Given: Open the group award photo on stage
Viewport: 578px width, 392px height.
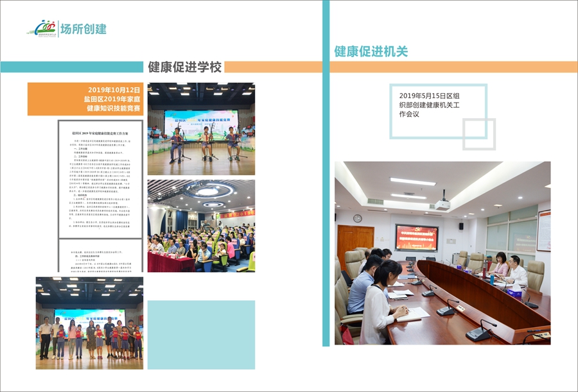Looking at the screenshot, I should pyautogui.click(x=89, y=323).
